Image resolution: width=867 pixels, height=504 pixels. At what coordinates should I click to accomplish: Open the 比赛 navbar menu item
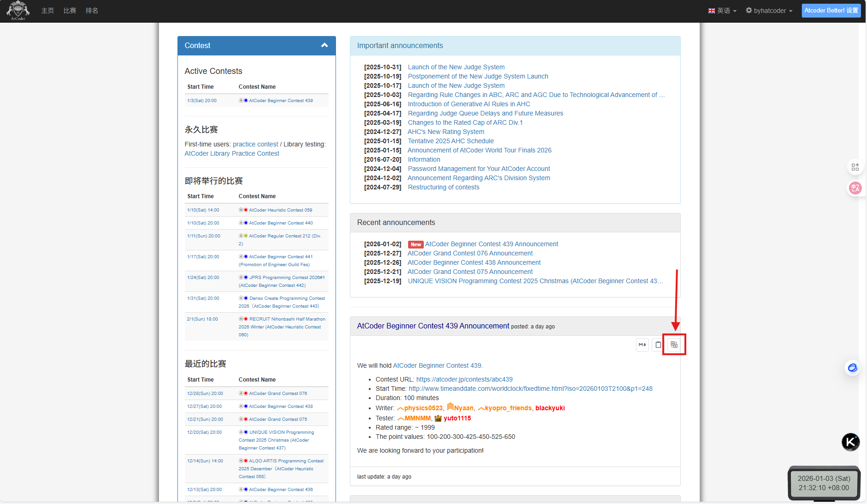tap(70, 11)
